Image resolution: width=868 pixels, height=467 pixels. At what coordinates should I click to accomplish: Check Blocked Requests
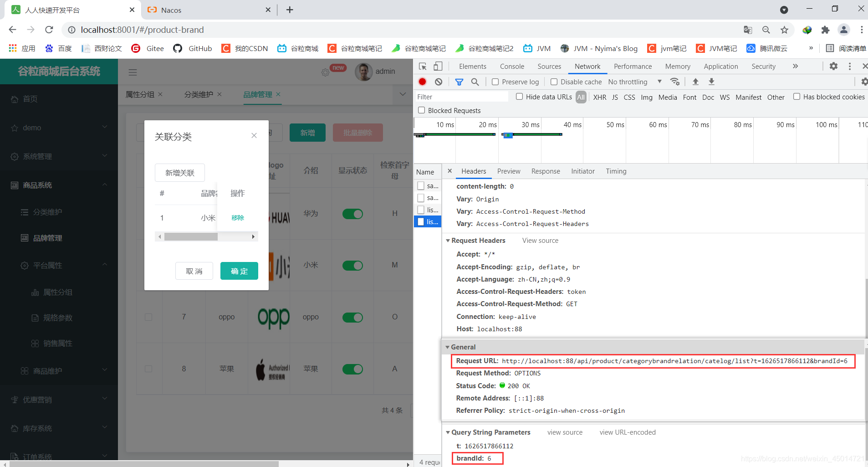(421, 110)
